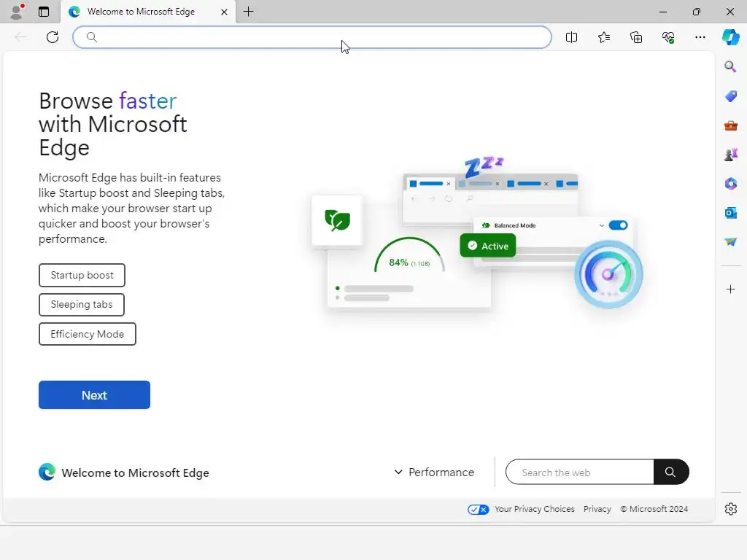The height and width of the screenshot is (560, 747).
Task: Click the Microsoft Edge logo in footer
Action: (x=47, y=472)
